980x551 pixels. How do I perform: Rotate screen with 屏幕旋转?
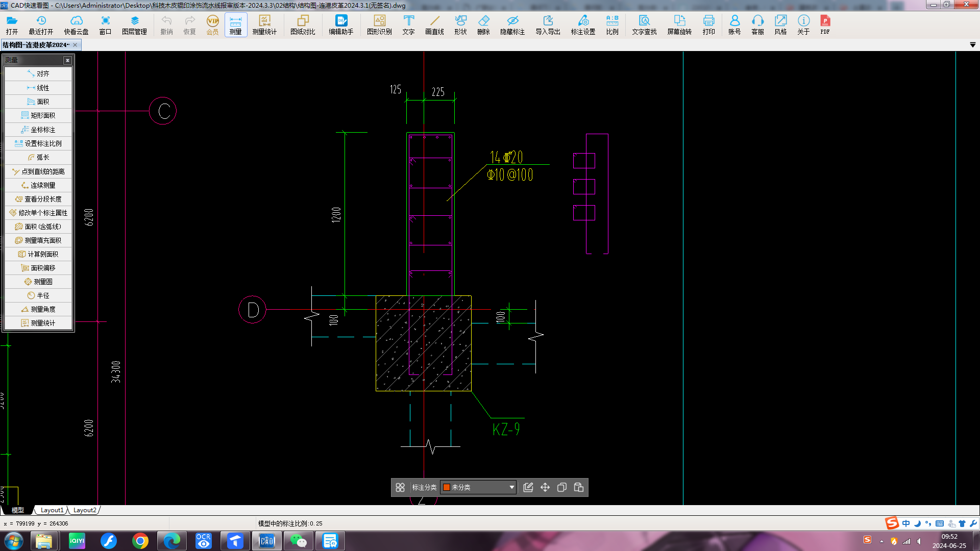679,24
